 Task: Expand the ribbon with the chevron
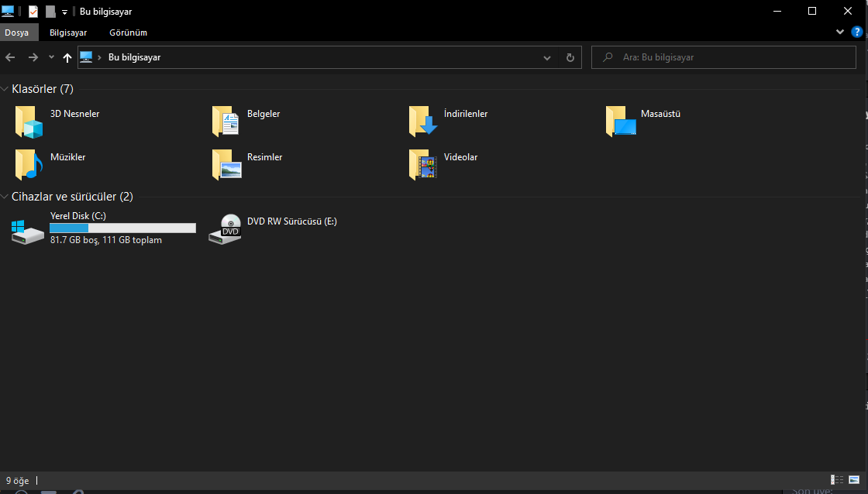(840, 32)
